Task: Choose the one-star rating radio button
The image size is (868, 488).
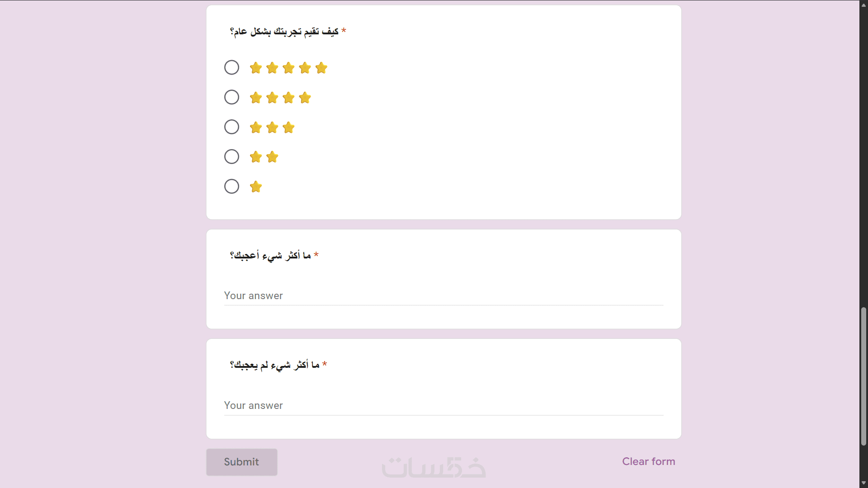Action: pyautogui.click(x=231, y=186)
